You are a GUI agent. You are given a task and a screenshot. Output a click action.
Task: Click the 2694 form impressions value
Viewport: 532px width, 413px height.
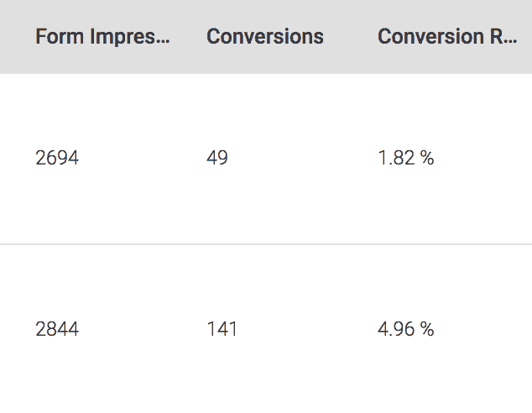click(x=57, y=158)
